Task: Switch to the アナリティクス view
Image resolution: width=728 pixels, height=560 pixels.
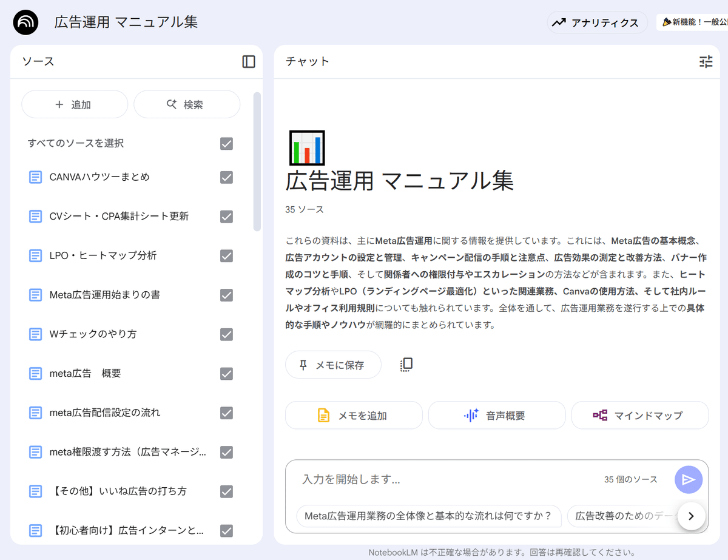Action: [x=597, y=22]
